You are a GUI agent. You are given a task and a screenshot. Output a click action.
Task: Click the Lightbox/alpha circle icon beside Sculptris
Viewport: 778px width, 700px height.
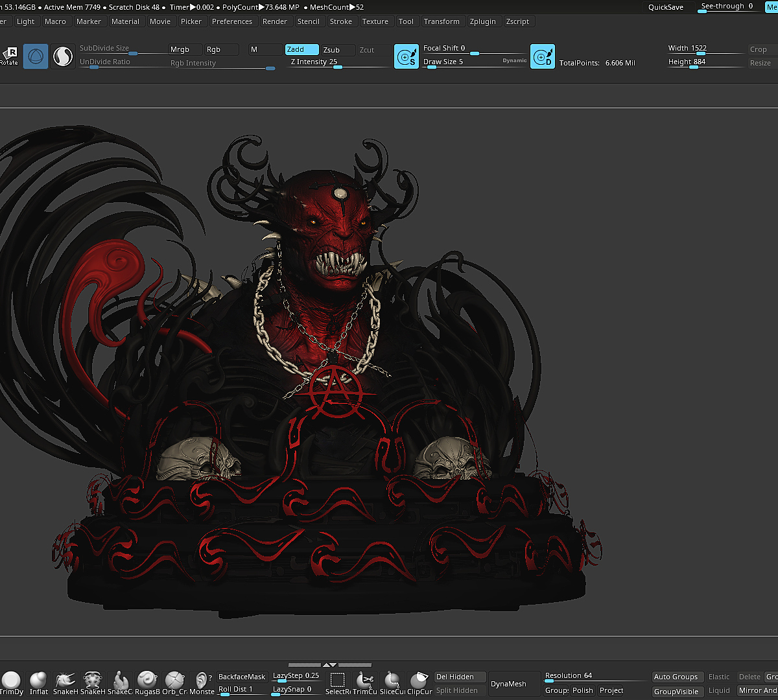[x=63, y=56]
